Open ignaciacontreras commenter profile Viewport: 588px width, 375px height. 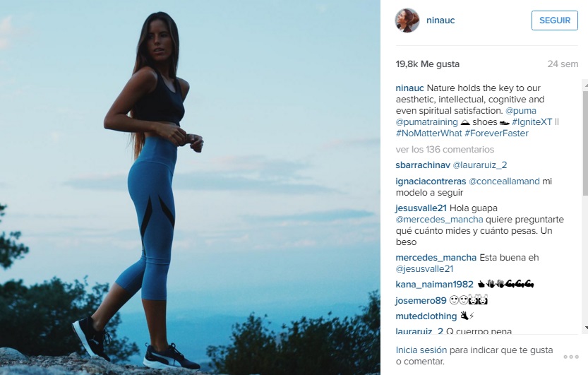click(x=431, y=181)
